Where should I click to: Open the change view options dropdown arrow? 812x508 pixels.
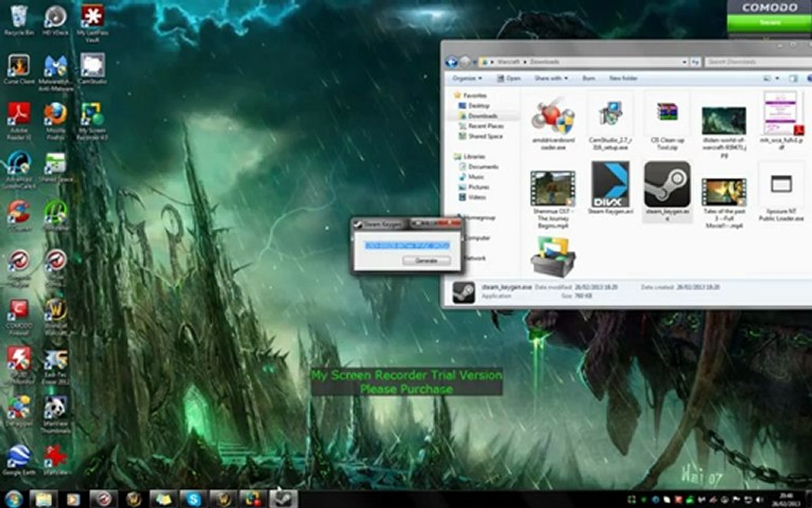tap(777, 78)
